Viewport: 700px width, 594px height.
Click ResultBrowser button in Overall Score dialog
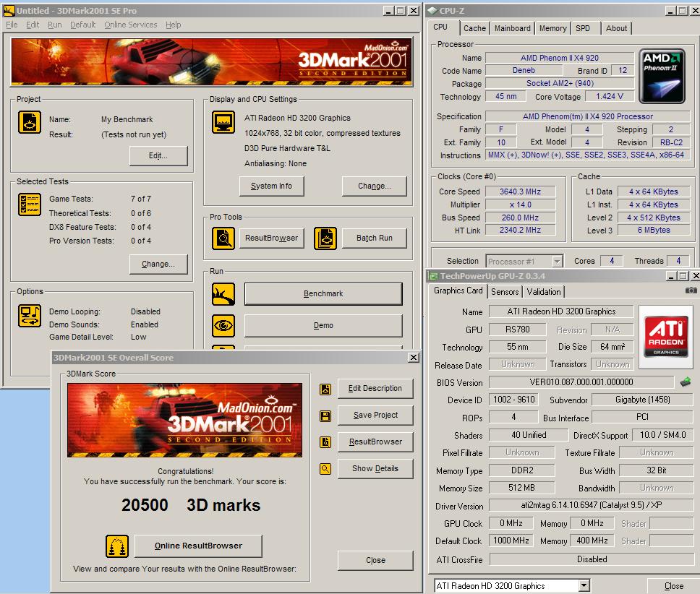pyautogui.click(x=375, y=442)
